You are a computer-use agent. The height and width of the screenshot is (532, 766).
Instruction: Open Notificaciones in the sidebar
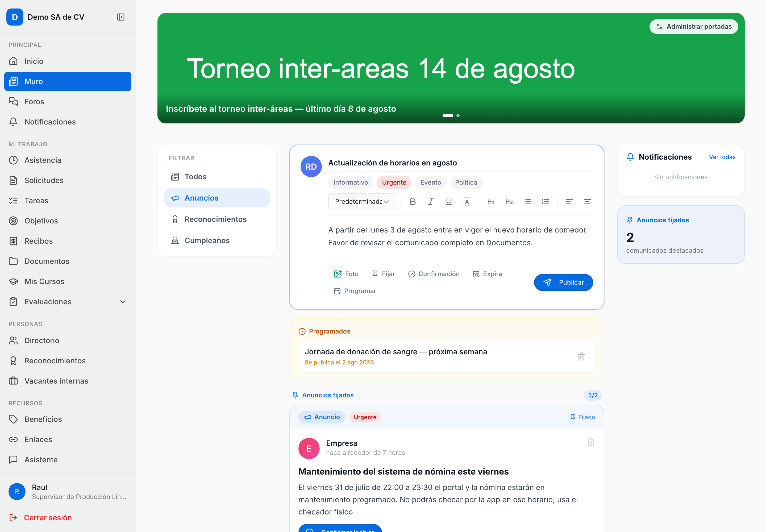point(68,122)
